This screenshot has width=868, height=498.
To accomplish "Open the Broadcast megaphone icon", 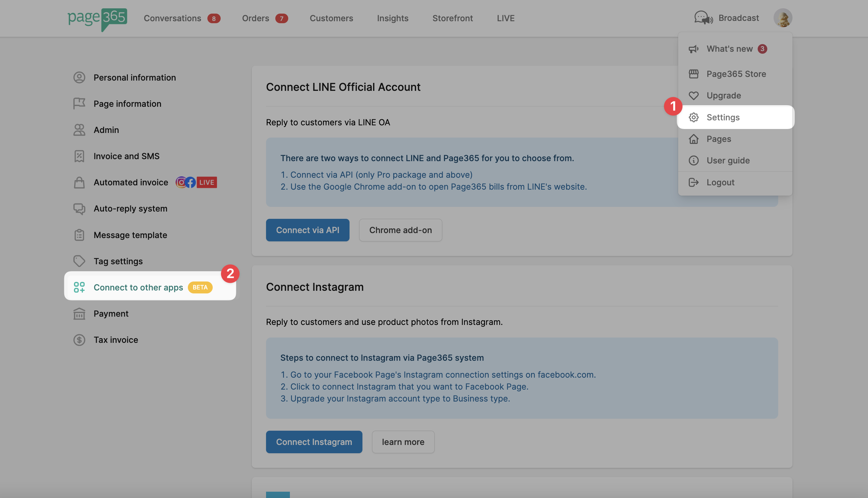I will tap(703, 18).
